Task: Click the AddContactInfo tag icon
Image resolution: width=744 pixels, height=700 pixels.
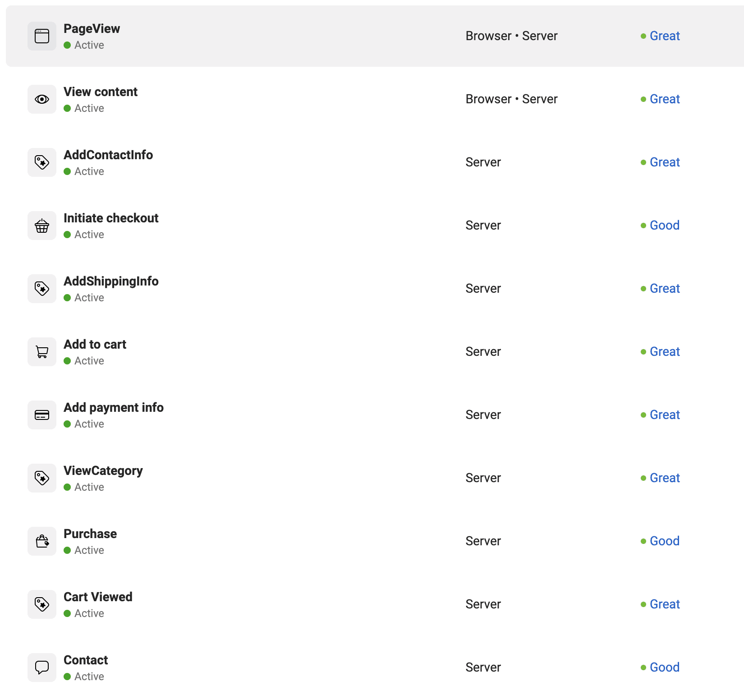Action: 42,162
